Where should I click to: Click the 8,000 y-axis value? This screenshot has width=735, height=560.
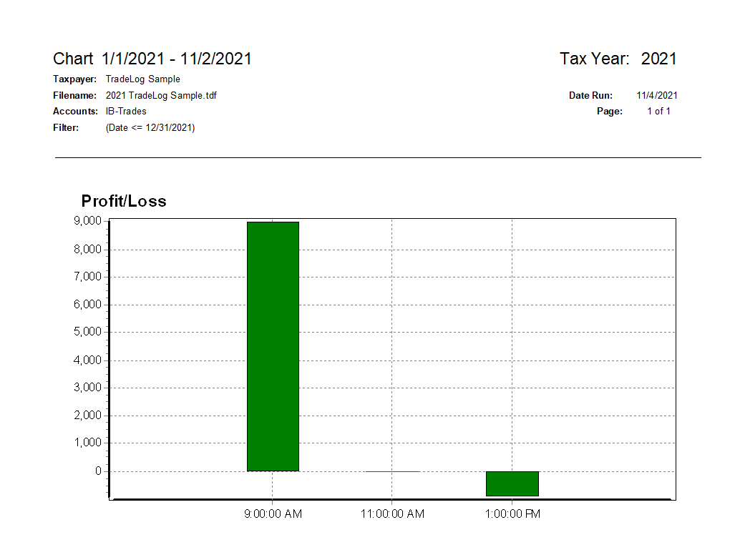tap(87, 250)
